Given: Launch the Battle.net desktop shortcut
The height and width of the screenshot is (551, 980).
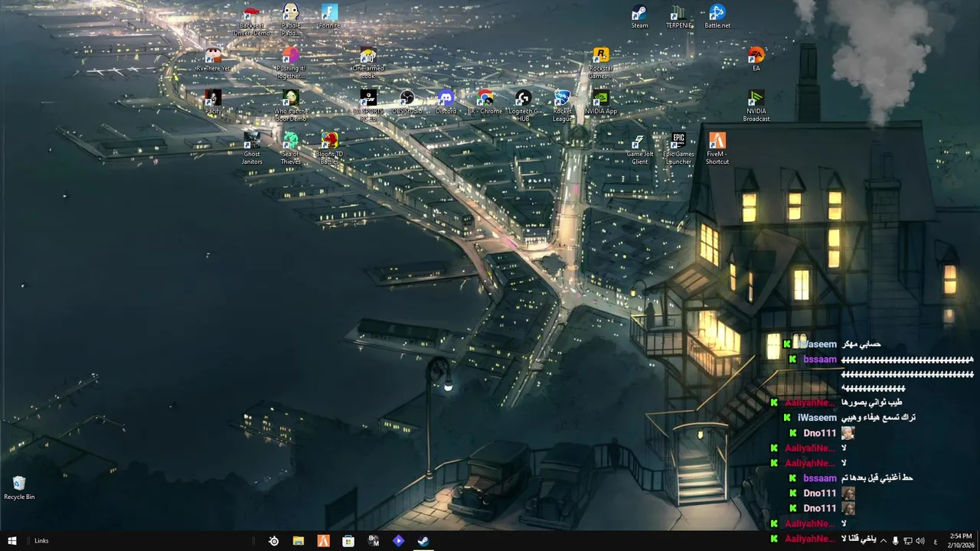Looking at the screenshot, I should (717, 17).
